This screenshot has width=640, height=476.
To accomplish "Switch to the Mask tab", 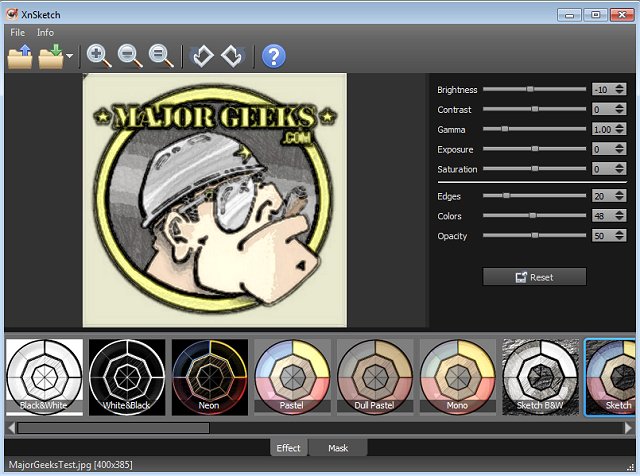I will pos(338,448).
